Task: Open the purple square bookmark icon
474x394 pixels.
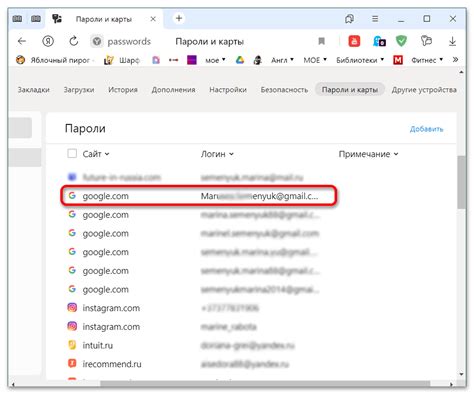Action: 192,60
